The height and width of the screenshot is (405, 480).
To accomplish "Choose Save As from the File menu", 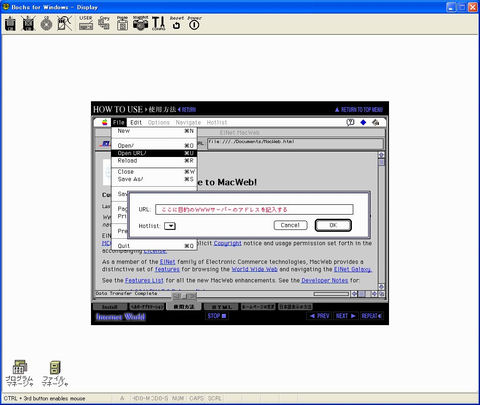I will [154, 179].
